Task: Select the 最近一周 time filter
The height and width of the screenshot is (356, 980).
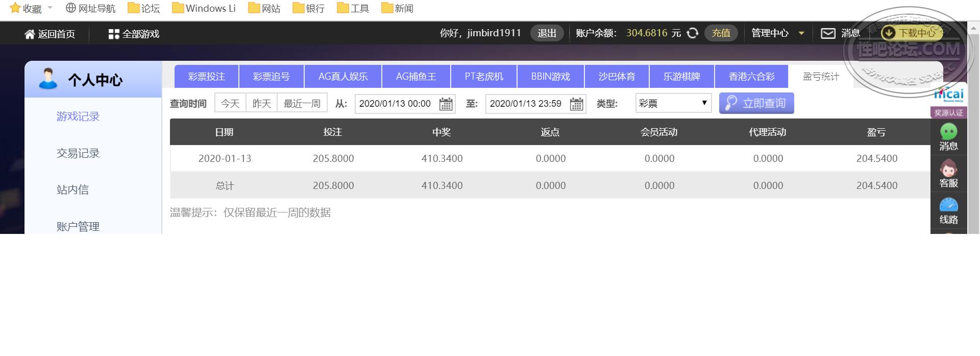Action: 302,103
